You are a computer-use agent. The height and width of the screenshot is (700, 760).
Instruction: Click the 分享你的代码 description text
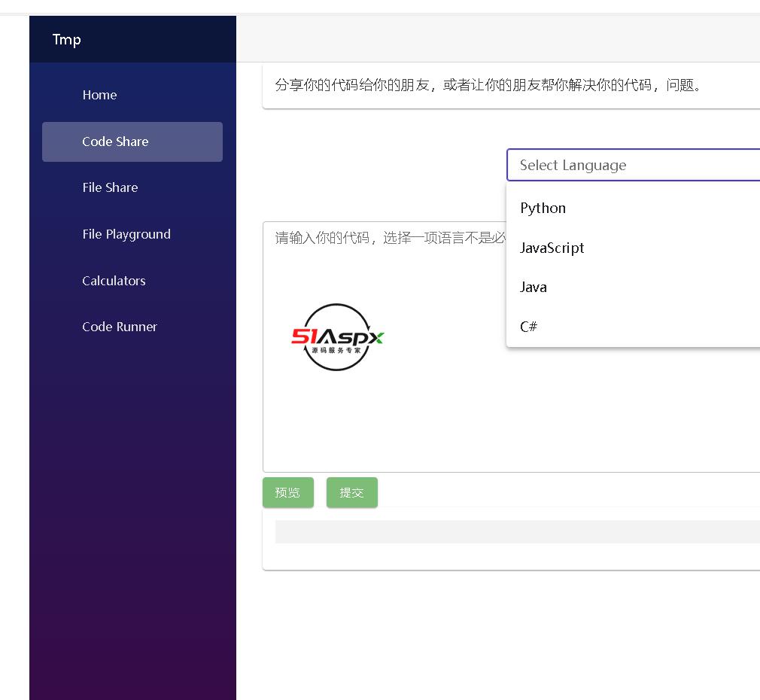click(488, 85)
